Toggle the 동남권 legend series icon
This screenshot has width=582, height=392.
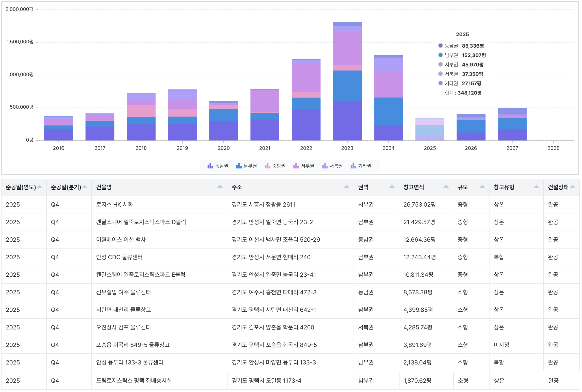[210, 166]
